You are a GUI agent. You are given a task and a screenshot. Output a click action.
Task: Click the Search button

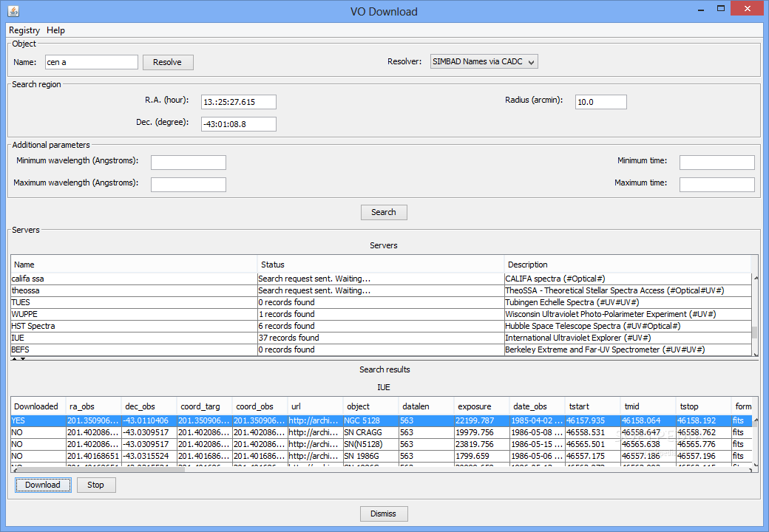tap(384, 212)
